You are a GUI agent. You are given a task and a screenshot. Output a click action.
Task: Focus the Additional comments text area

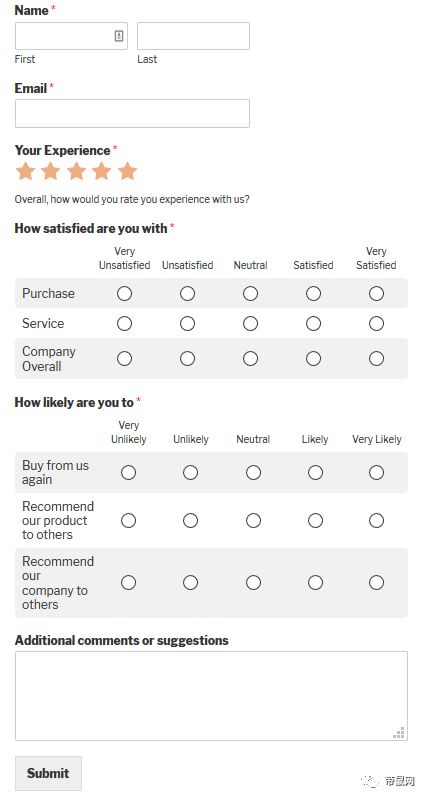coord(211,695)
